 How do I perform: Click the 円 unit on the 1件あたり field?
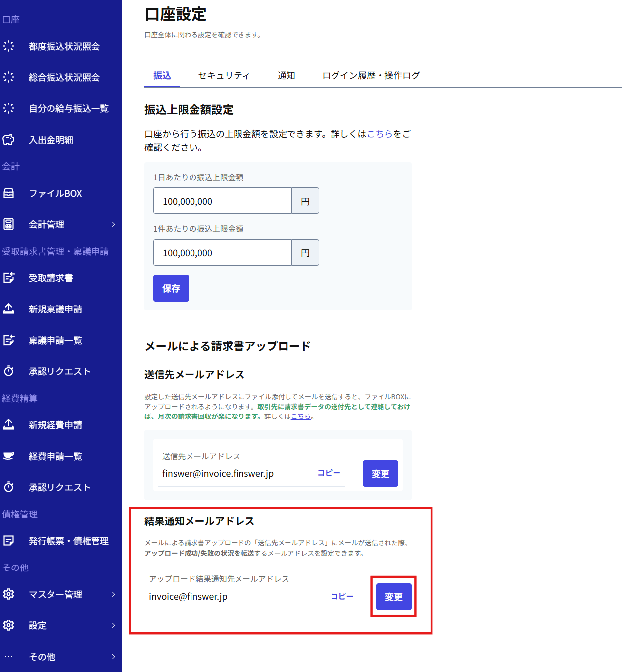coord(305,253)
